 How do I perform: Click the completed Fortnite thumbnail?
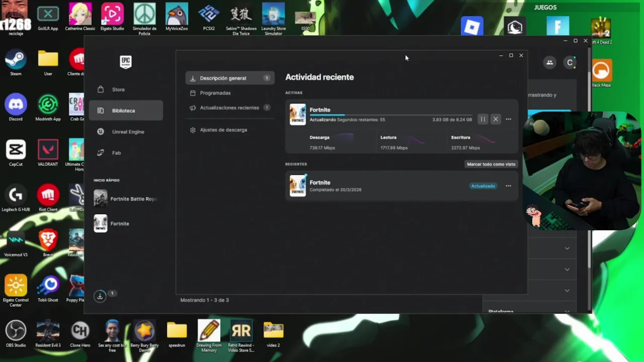click(297, 186)
